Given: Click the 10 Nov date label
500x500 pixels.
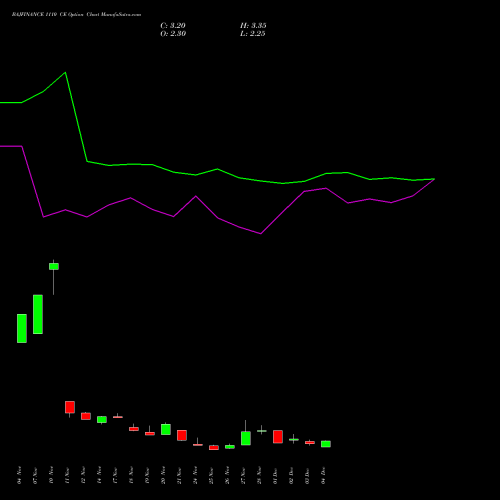Looking at the screenshot, I should pos(51,475).
